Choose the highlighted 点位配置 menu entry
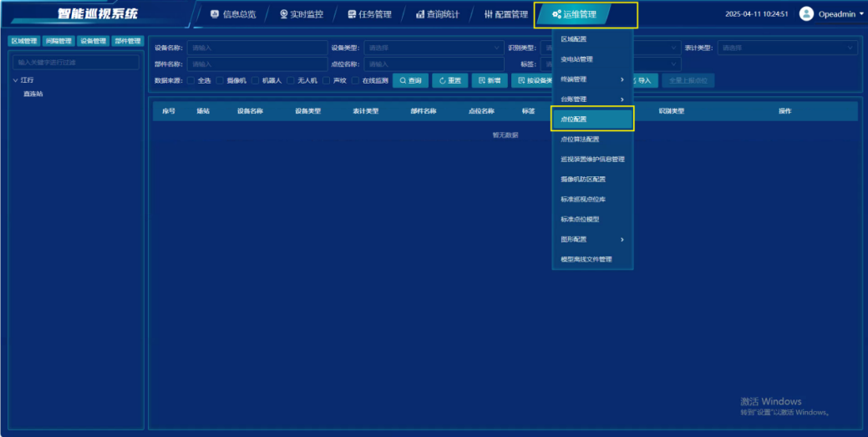 point(592,119)
